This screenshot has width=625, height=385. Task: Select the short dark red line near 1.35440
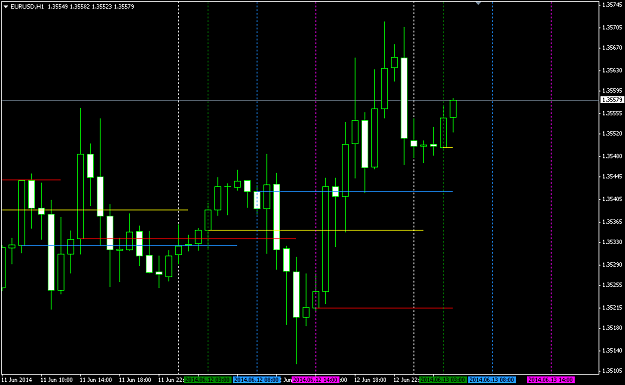(x=31, y=180)
